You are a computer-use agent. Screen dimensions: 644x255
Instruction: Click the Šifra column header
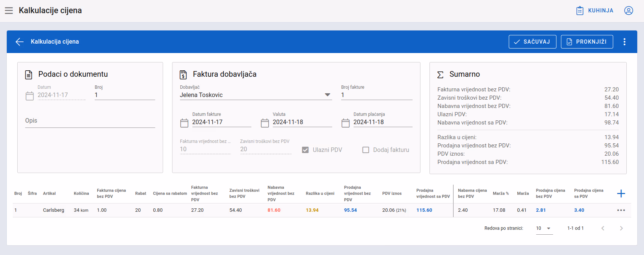[32, 193]
